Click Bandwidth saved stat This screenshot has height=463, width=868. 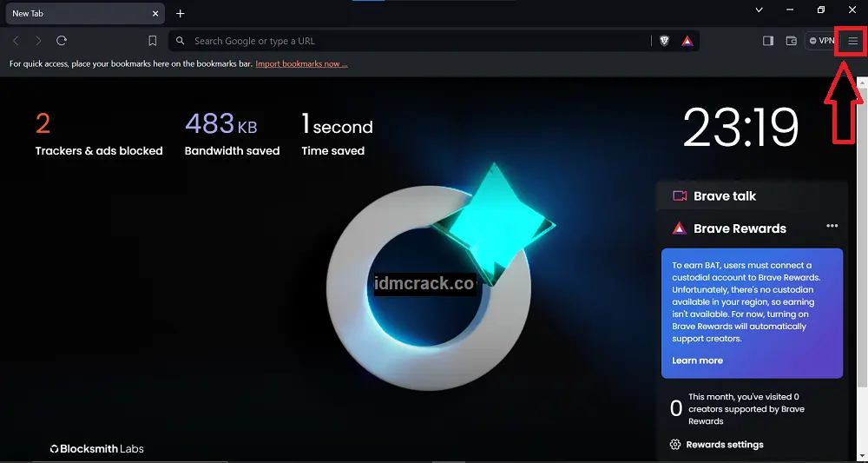(232, 134)
